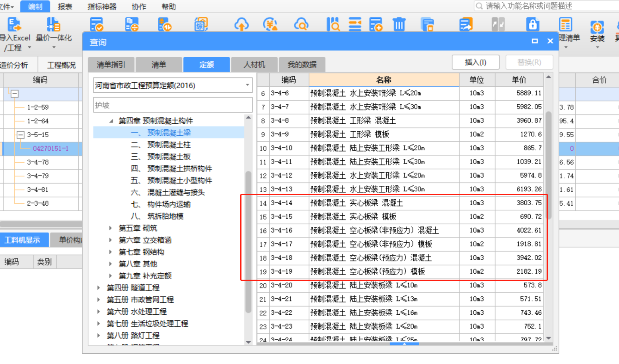
Task: Click the cloud upload icon
Action: [241, 25]
